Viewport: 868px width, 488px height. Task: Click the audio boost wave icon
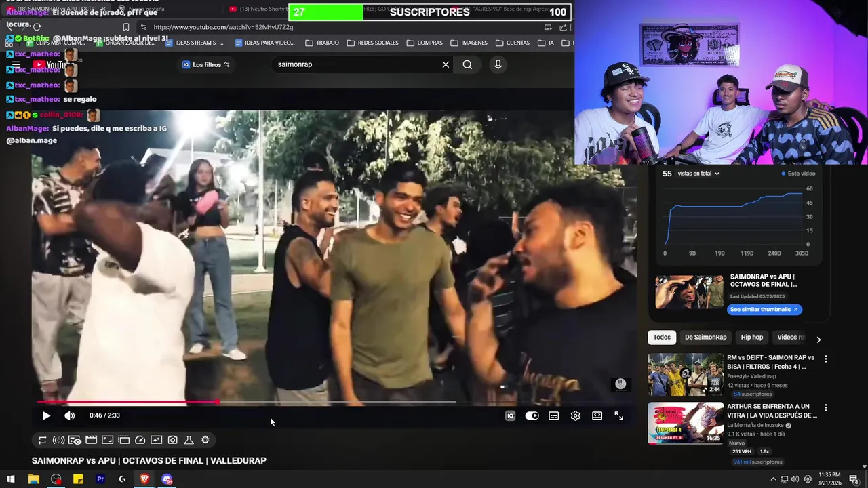coord(58,440)
